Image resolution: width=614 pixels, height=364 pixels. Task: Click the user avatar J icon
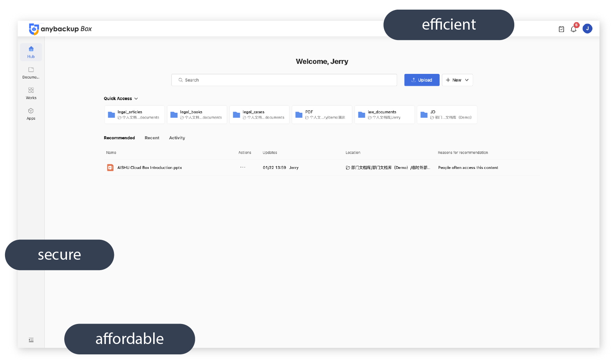click(x=587, y=28)
